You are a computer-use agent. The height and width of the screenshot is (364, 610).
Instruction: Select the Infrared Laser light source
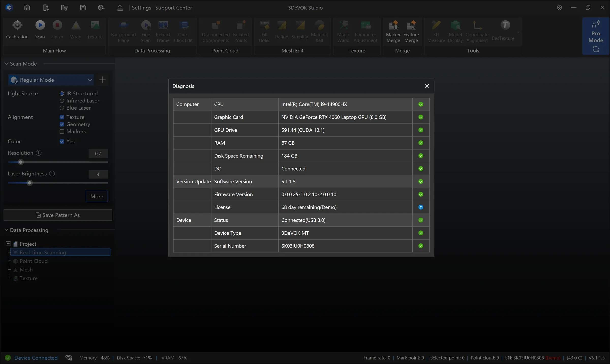point(62,101)
